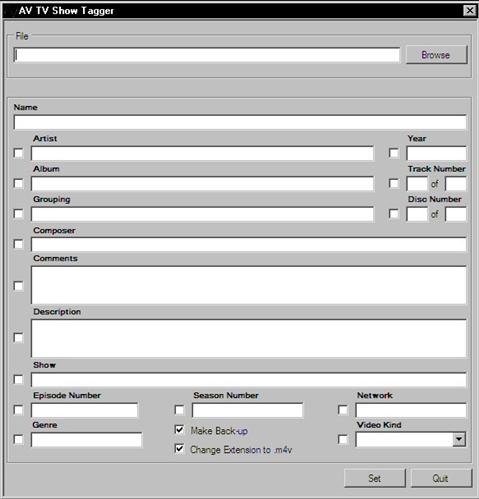Screen dimensions: 479x499
Task: Enable the Artist checkbox
Action: 19,153
